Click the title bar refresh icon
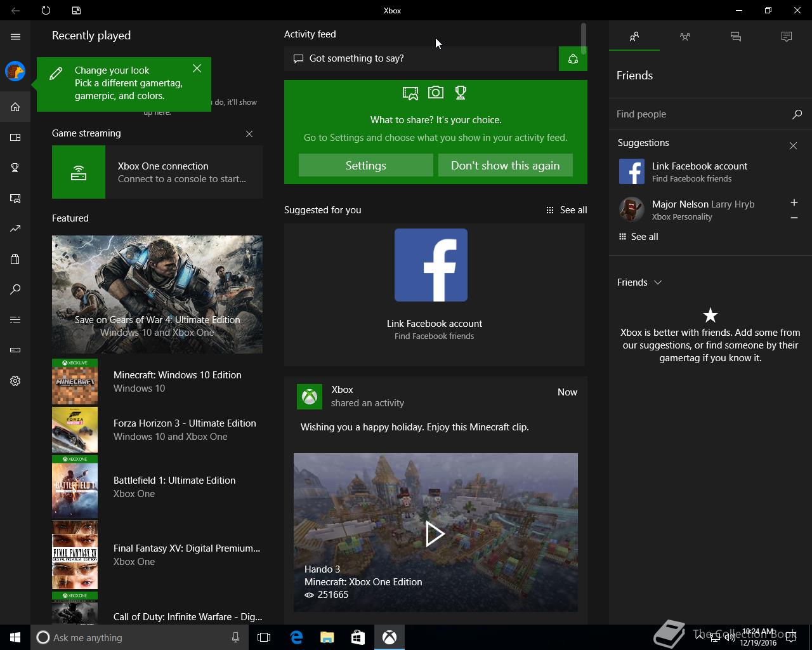The width and height of the screenshot is (812, 650). pyautogui.click(x=46, y=10)
